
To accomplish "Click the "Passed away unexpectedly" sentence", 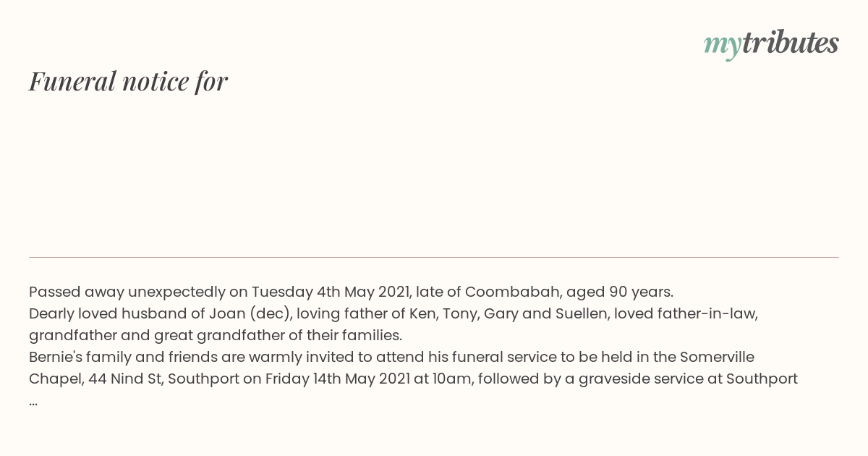I will (351, 292).
